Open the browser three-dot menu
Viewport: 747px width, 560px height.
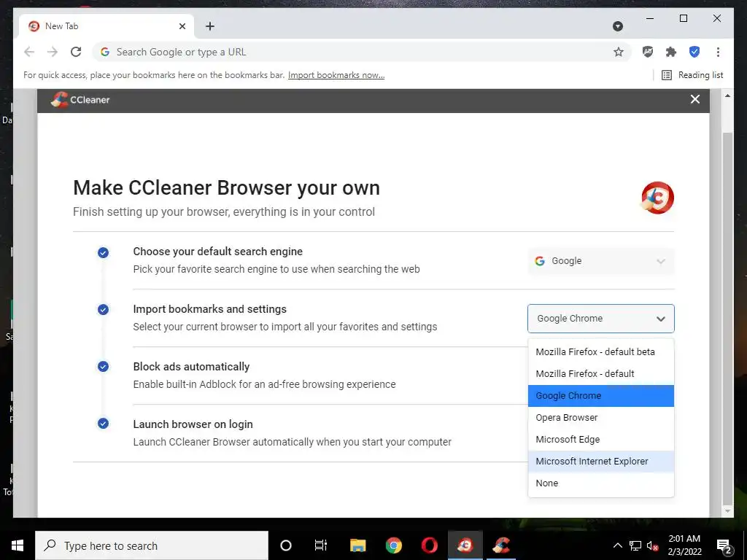pyautogui.click(x=718, y=52)
